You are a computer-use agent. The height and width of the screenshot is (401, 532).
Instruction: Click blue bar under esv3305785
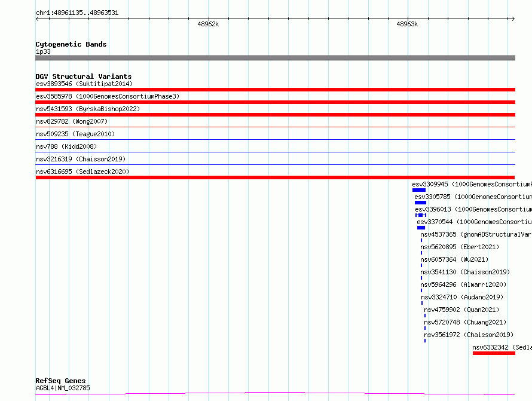click(420, 203)
